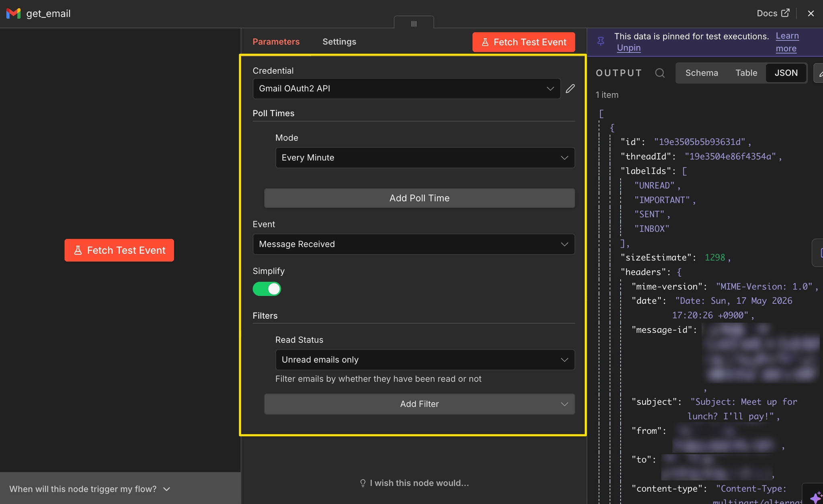Click the edit output pencil button
Screen dimensions: 823x504
[819, 73]
